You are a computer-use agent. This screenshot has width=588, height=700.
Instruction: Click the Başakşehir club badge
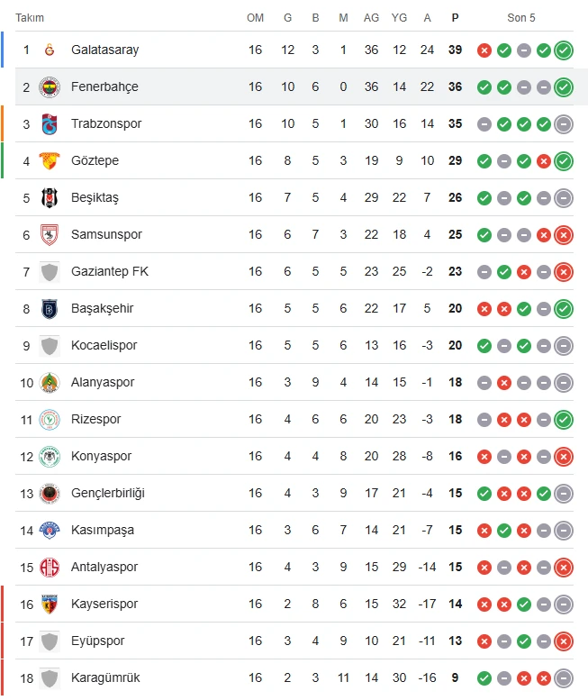coord(50,309)
